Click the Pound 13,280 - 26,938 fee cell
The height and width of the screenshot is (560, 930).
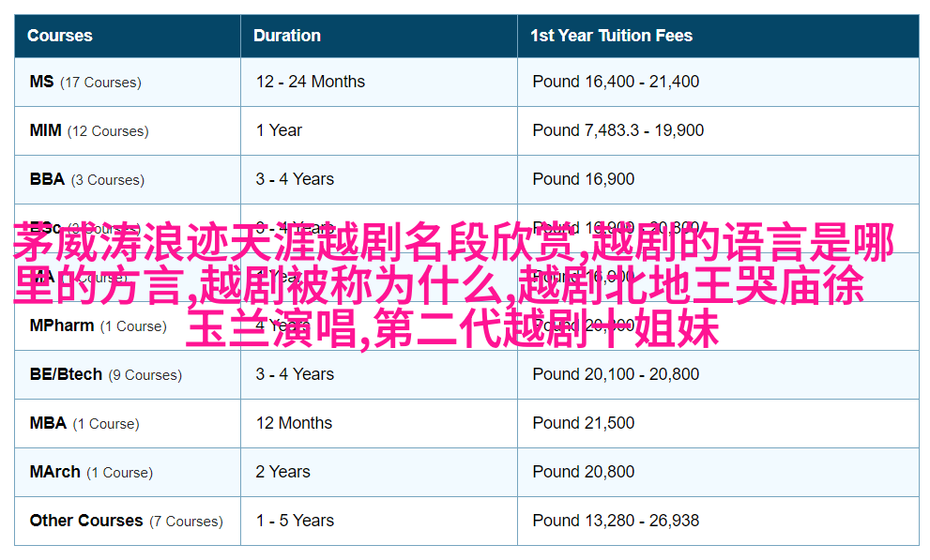point(615,521)
